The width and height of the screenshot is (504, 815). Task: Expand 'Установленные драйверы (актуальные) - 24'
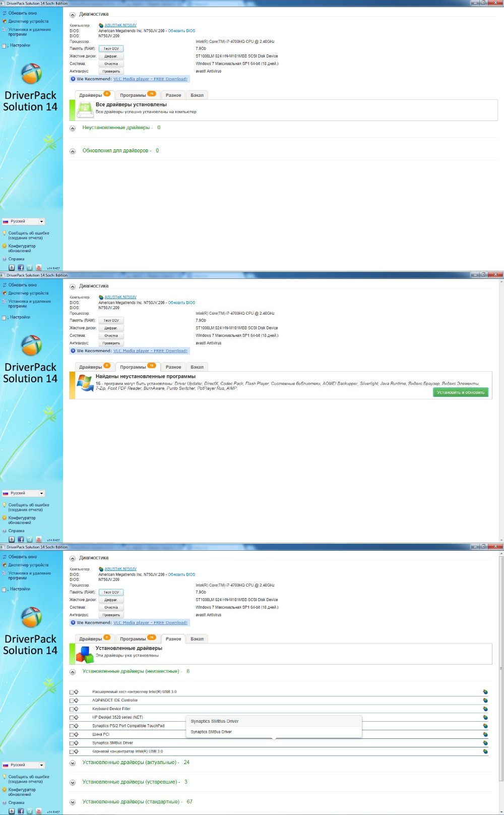point(73,763)
